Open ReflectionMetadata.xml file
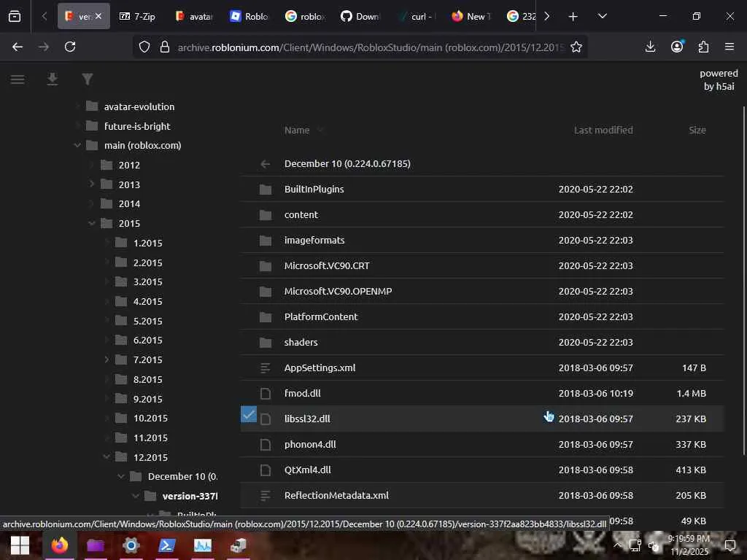 point(336,495)
